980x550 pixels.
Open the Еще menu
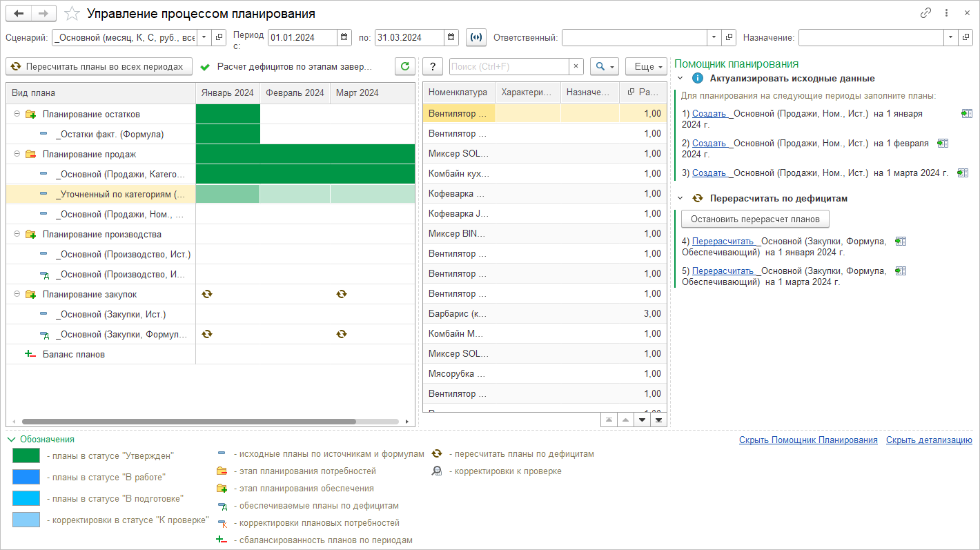[x=647, y=66]
